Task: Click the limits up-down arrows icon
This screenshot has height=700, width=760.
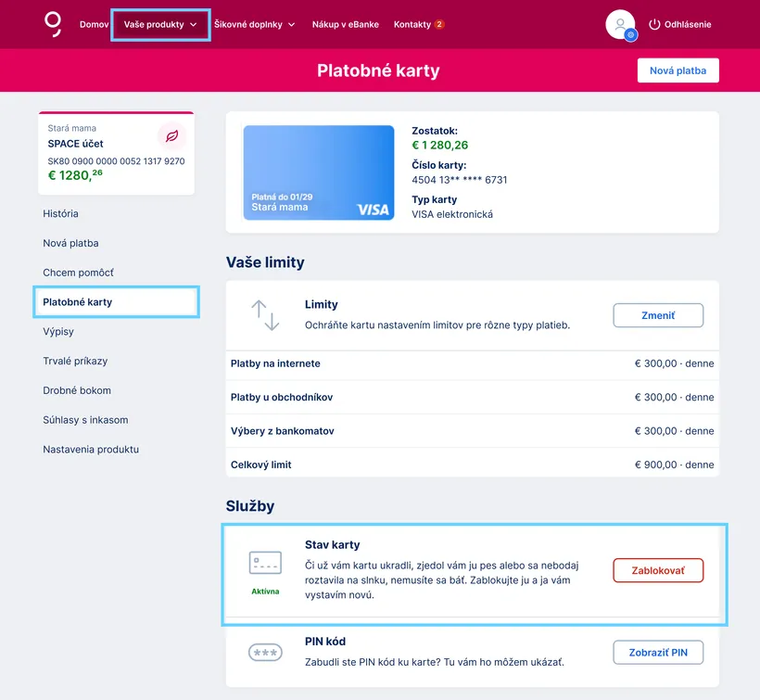Action: tap(265, 315)
